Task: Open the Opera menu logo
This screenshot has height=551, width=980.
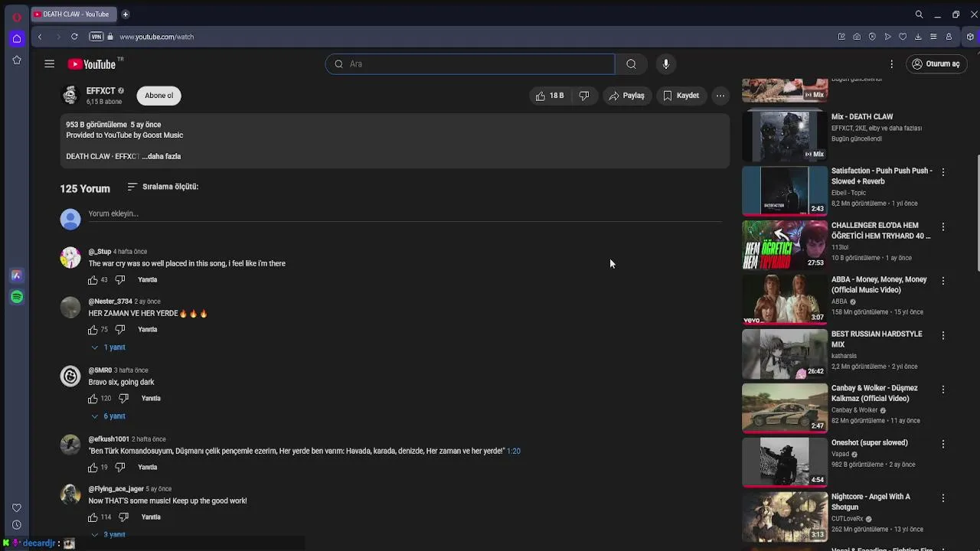Action: [16, 17]
